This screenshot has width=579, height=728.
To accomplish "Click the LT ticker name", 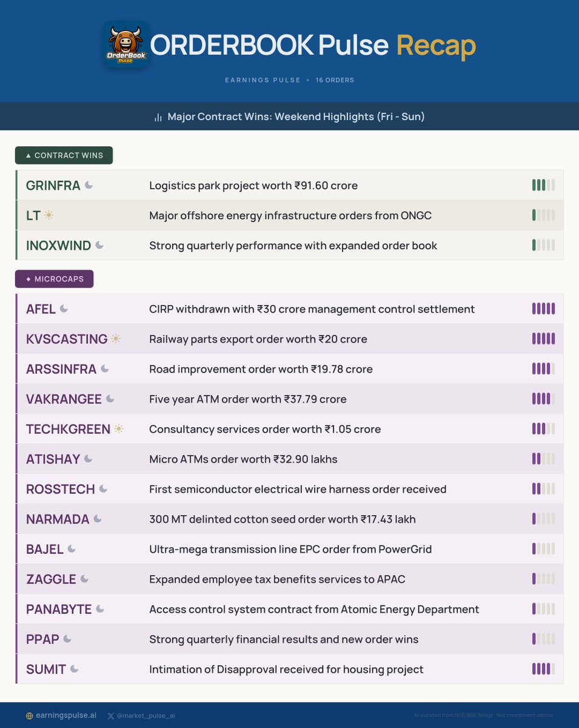I will click(33, 215).
